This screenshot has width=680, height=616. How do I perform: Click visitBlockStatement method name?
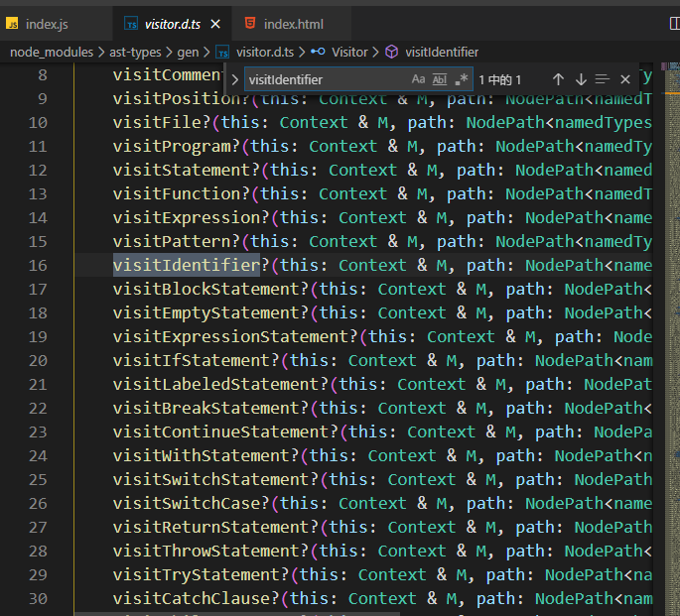pyautogui.click(x=205, y=290)
